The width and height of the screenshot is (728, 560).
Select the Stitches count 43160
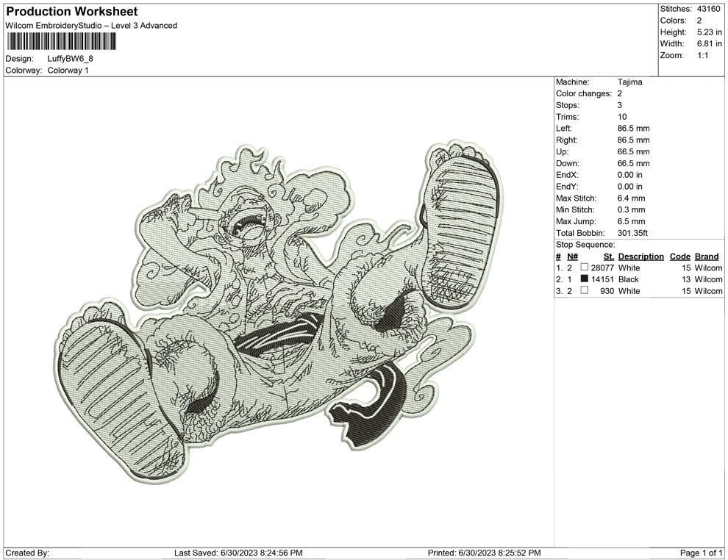[x=708, y=9]
